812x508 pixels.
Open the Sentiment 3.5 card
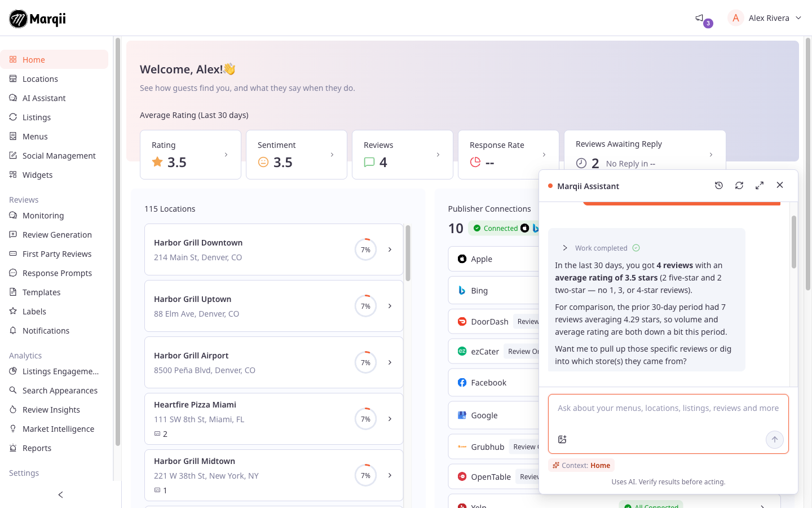click(297, 155)
